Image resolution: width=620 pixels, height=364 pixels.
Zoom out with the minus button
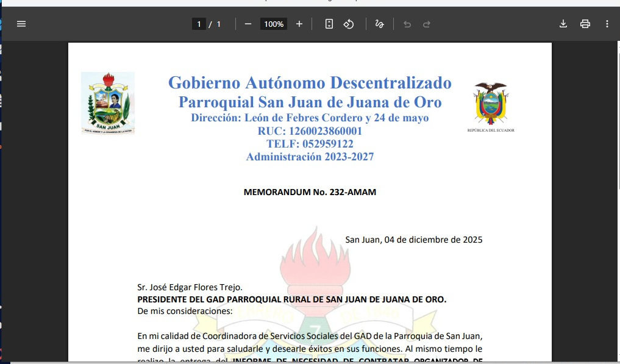pos(248,24)
